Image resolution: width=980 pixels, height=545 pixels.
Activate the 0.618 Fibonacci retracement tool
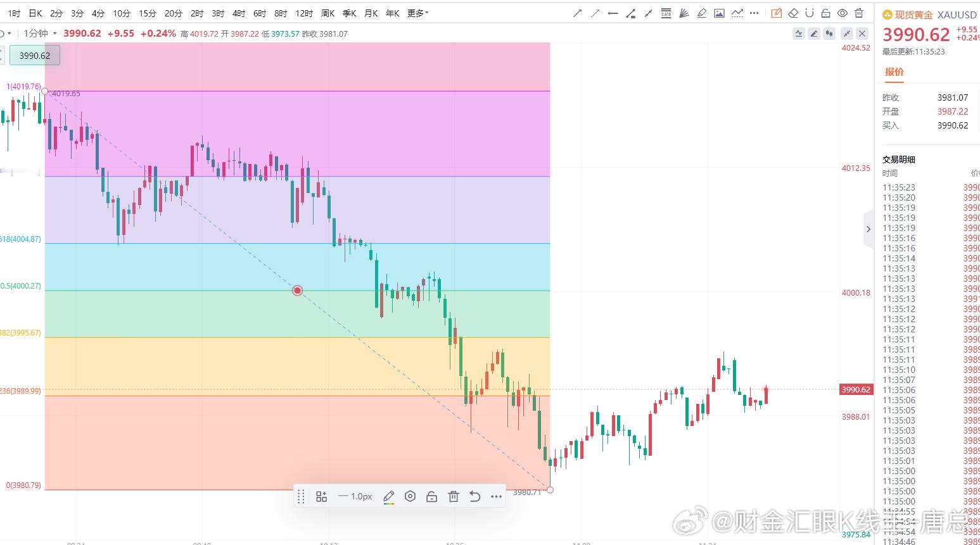pos(666,13)
